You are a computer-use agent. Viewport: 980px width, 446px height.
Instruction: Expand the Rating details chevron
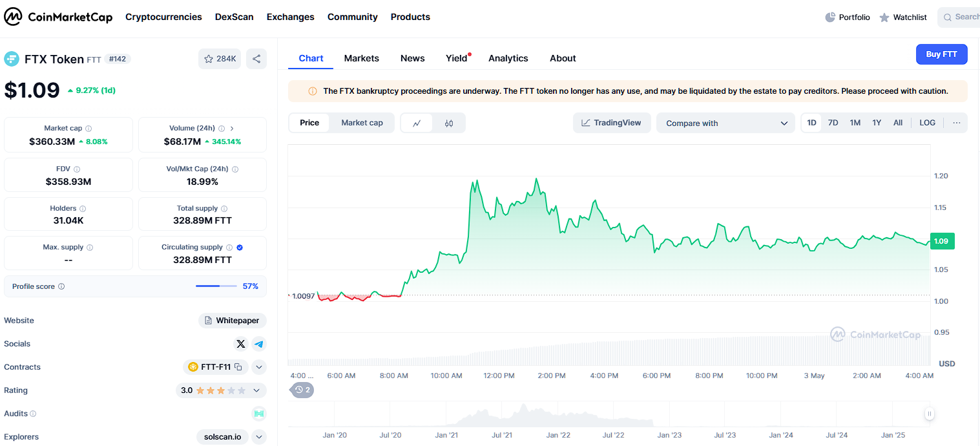click(258, 390)
